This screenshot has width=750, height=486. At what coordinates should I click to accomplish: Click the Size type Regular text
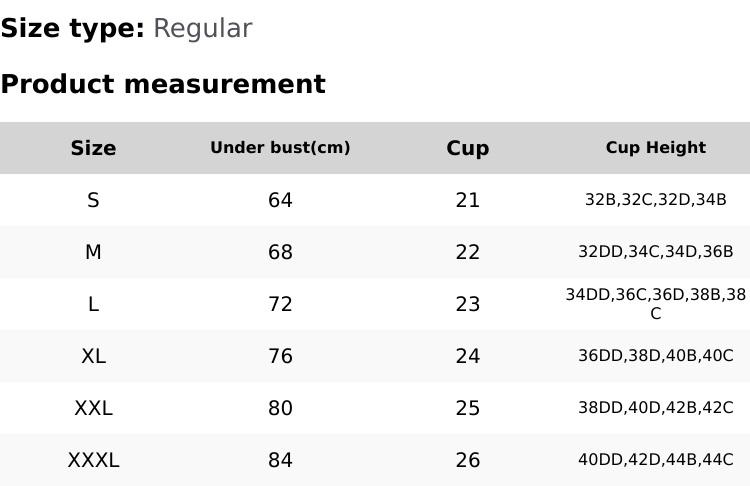tap(126, 29)
